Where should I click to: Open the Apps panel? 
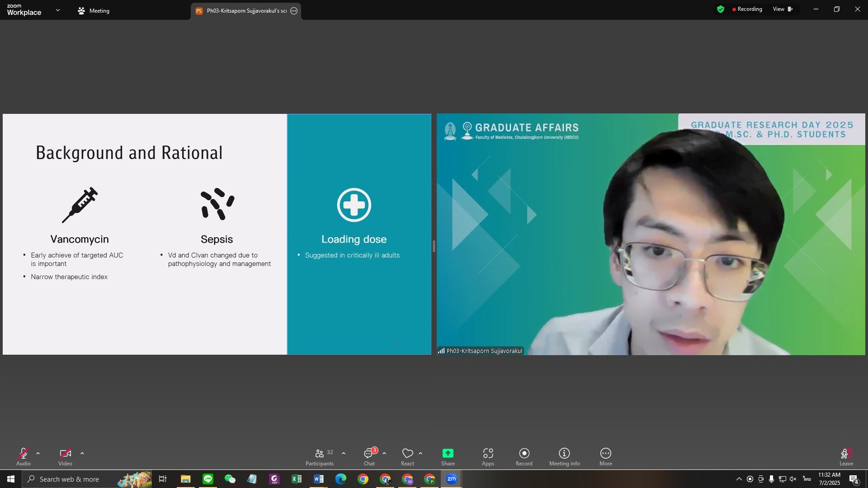[488, 456]
